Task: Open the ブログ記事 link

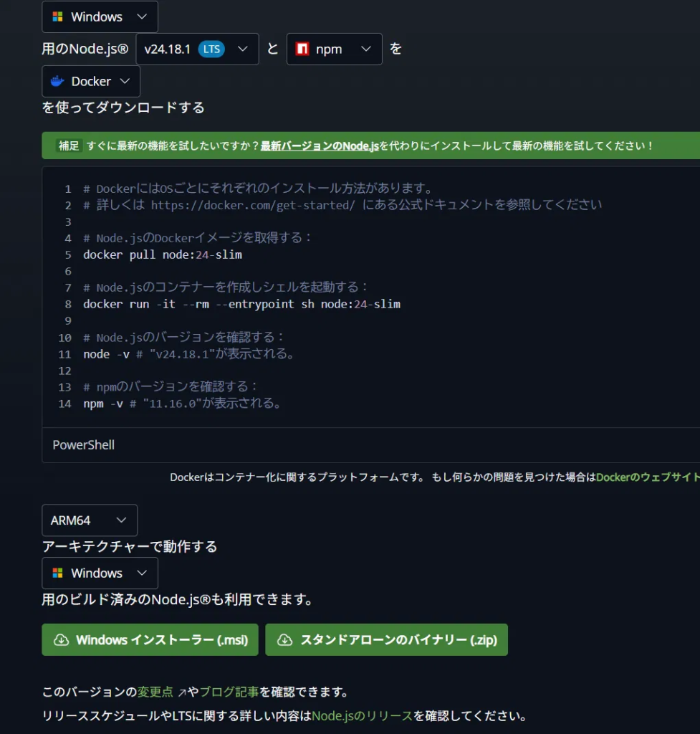Action: click(x=229, y=692)
